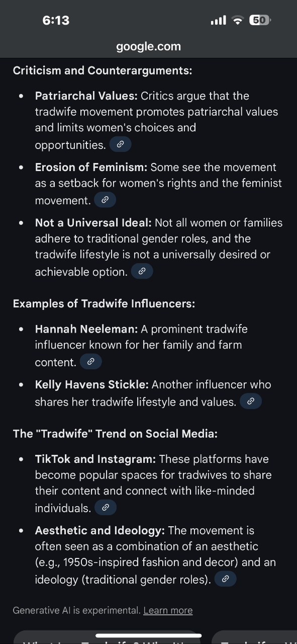Select the first related suggestion chip at bottom
This screenshot has height=644, width=297.
pos(107,637)
